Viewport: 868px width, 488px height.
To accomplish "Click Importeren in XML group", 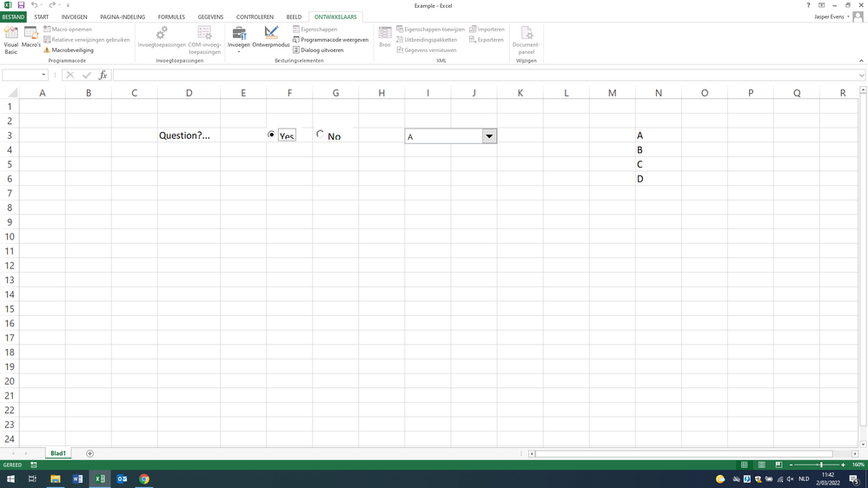I will [x=487, y=30].
